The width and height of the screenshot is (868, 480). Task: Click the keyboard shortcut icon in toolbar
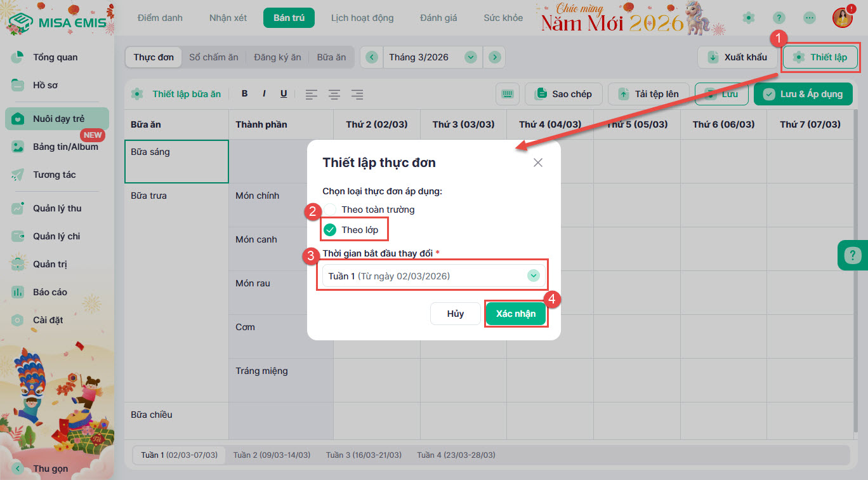[507, 94]
